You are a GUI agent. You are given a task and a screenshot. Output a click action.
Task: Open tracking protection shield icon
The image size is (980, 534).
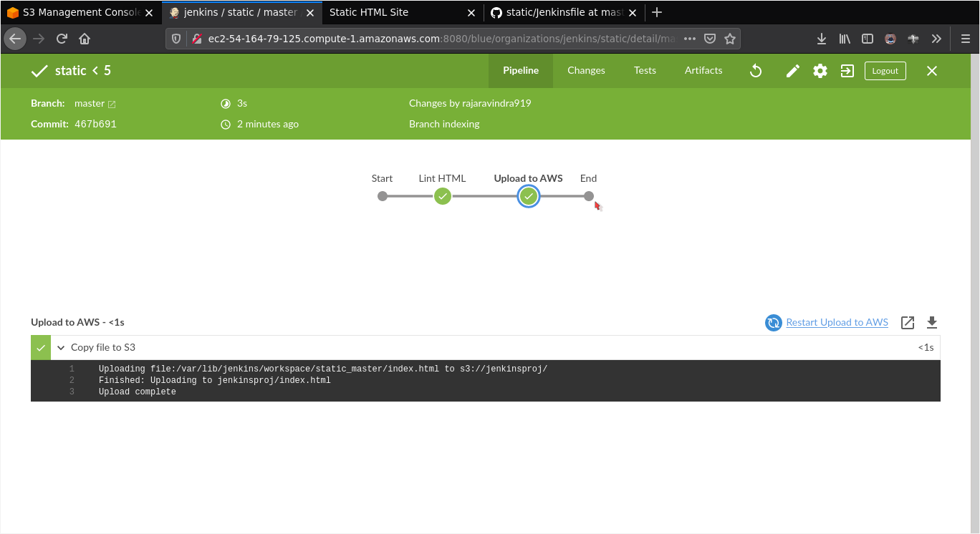pos(176,39)
